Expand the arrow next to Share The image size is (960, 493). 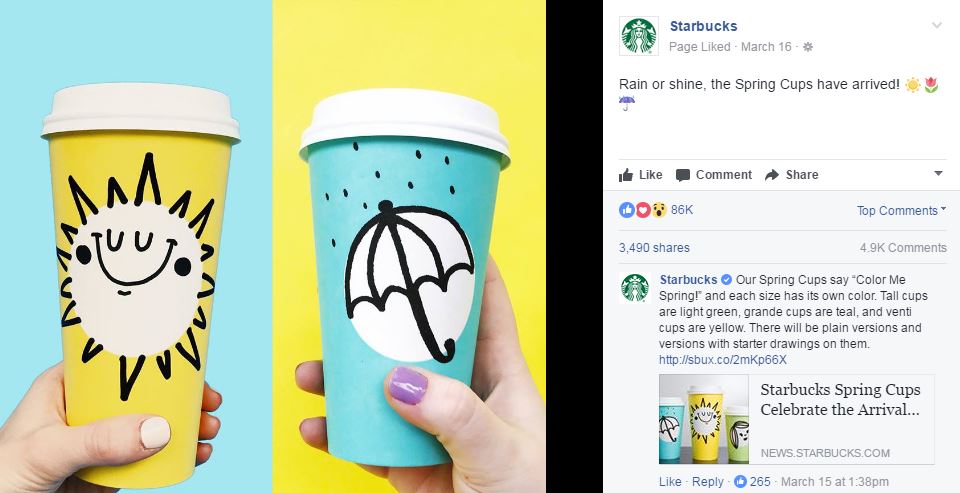click(938, 174)
